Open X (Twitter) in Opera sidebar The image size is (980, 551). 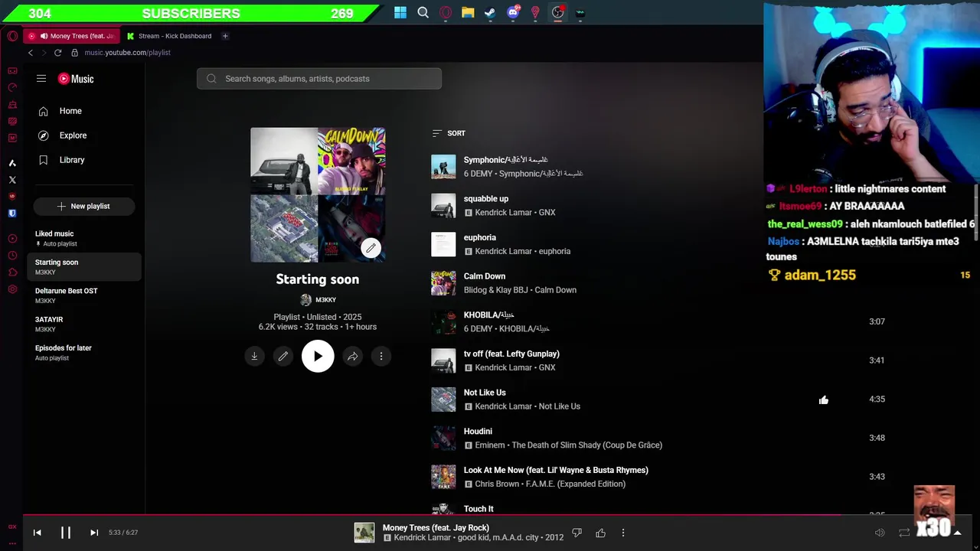(x=12, y=180)
